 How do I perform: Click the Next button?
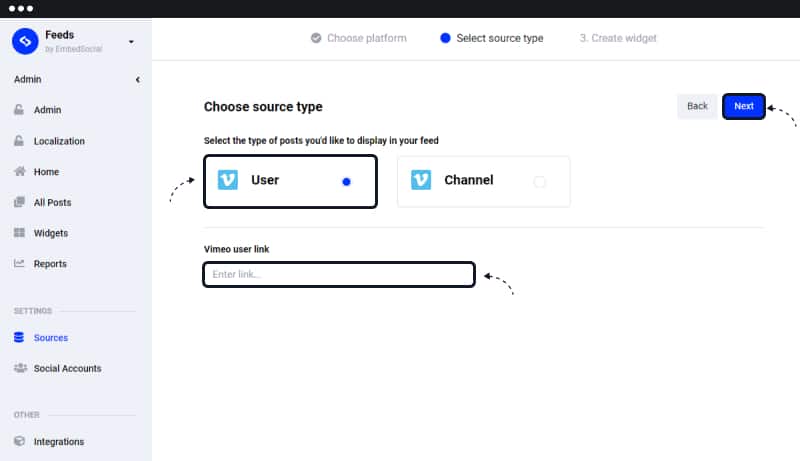coord(743,106)
